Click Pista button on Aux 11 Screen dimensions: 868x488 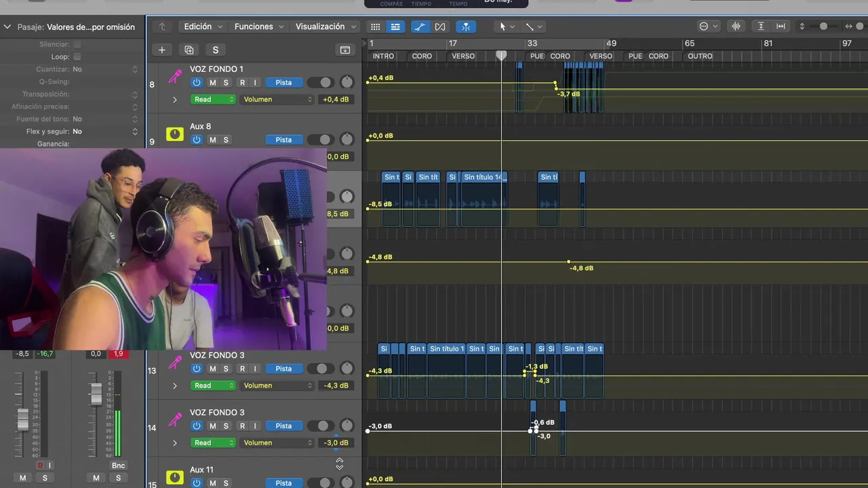coord(283,483)
